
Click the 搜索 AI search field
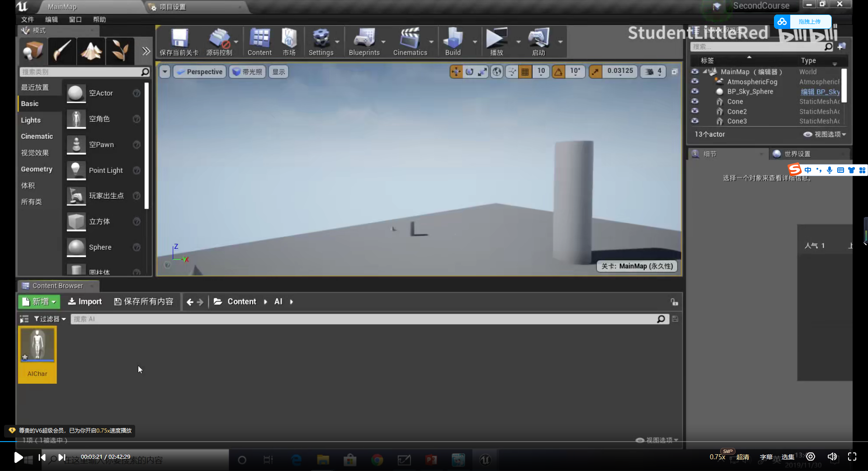point(369,319)
